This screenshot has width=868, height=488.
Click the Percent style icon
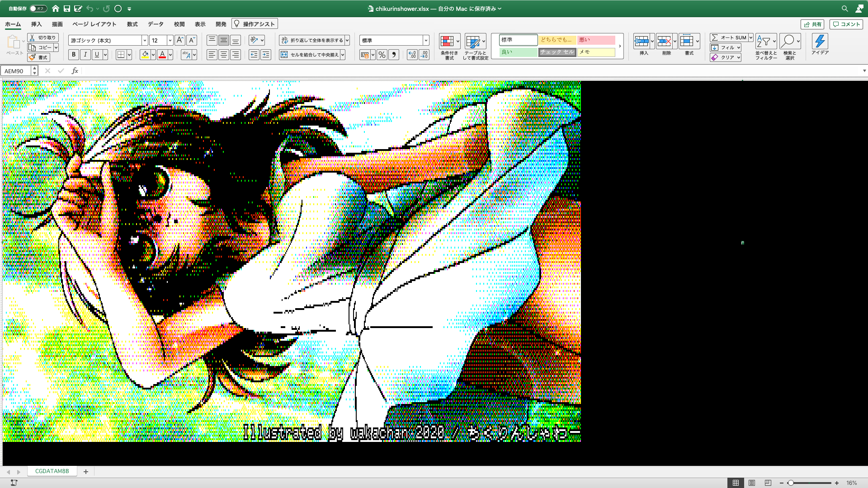(382, 55)
